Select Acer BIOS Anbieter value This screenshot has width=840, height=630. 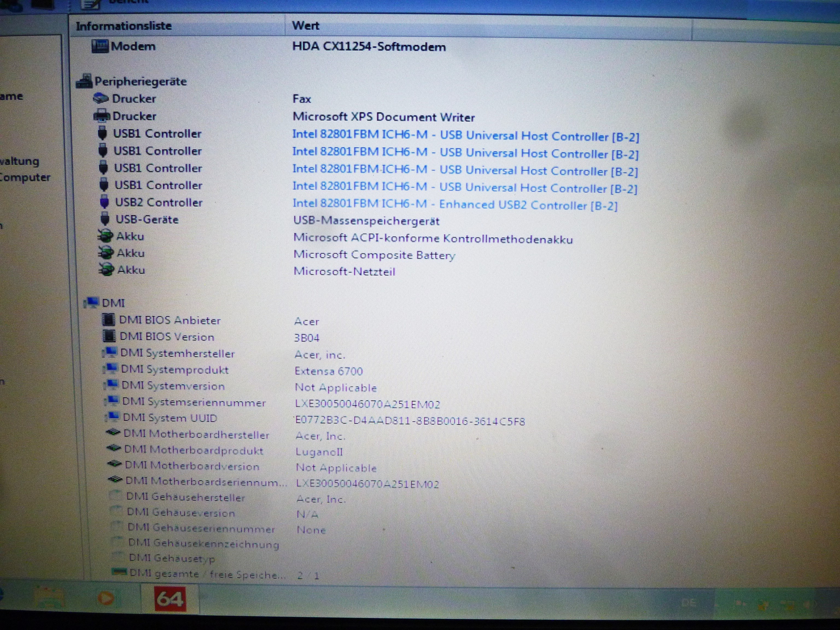tap(307, 321)
